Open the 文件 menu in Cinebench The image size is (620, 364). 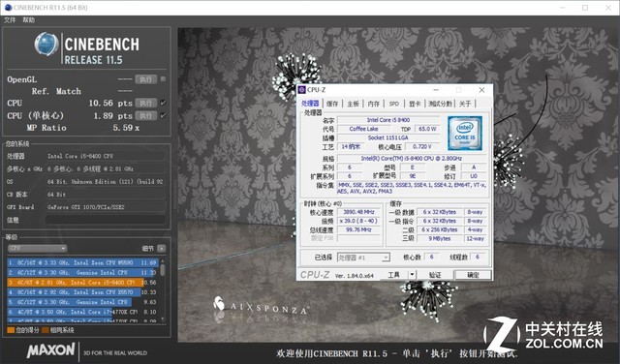coord(10,19)
